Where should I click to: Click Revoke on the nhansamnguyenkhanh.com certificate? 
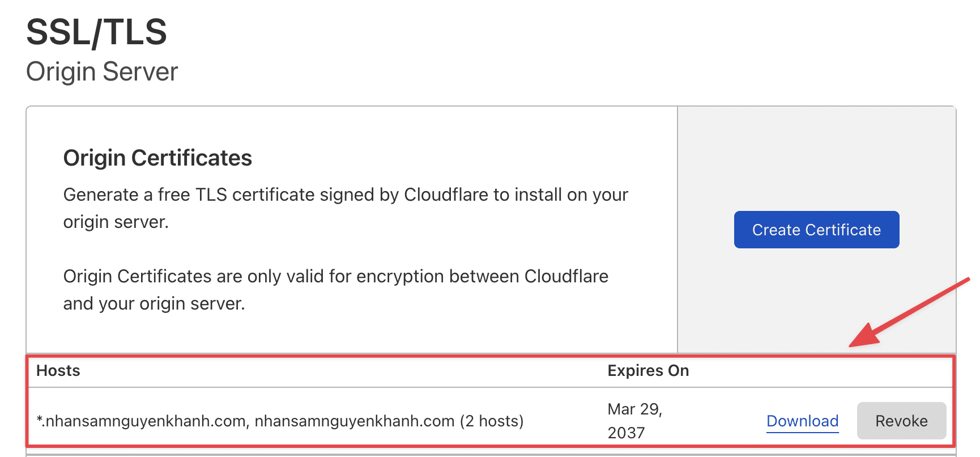(x=901, y=421)
